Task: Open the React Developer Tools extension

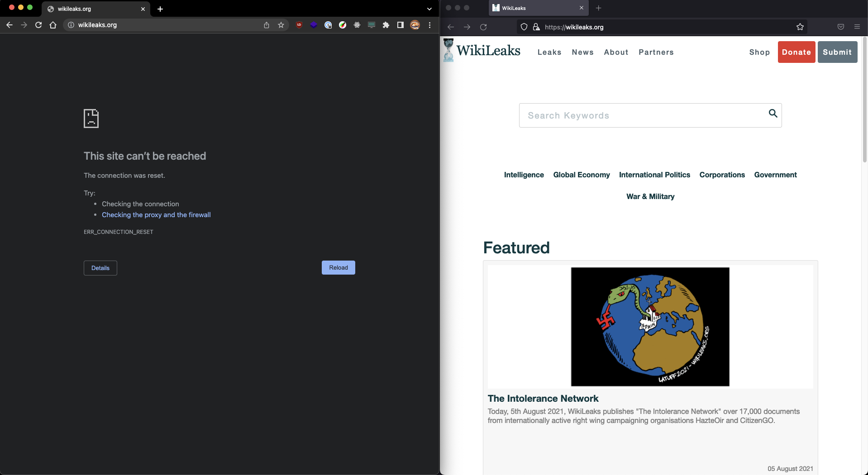Action: (x=357, y=25)
